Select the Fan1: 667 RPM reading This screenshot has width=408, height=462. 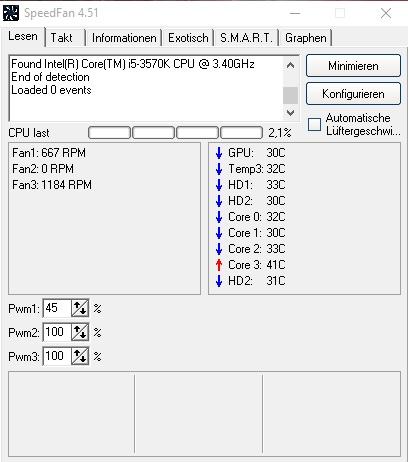(49, 153)
